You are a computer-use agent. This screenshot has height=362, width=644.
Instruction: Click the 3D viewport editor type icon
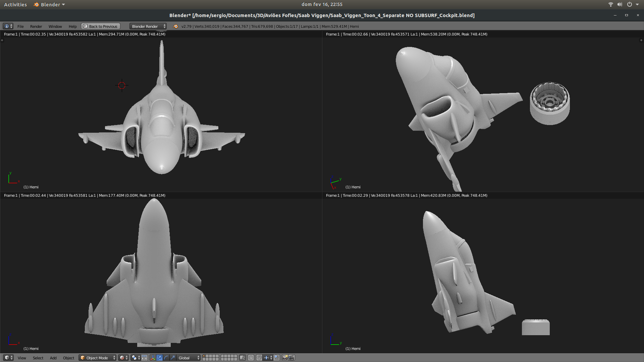[x=7, y=358]
